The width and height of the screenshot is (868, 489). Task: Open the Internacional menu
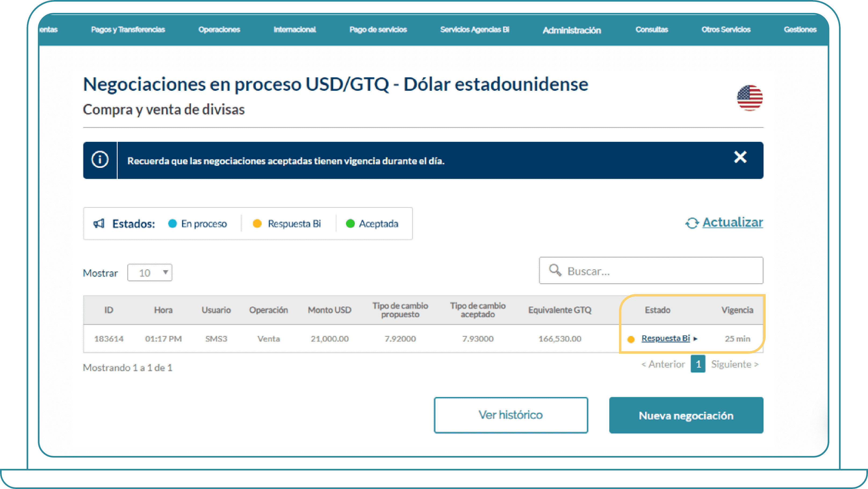pos(295,30)
